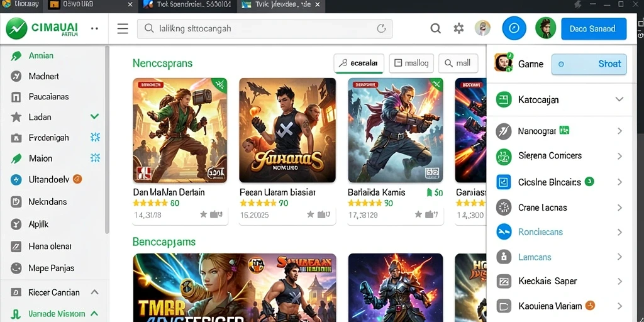Click the Mepe Panjas sidebar icon
This screenshot has height=322, width=644.
pyautogui.click(x=16, y=268)
